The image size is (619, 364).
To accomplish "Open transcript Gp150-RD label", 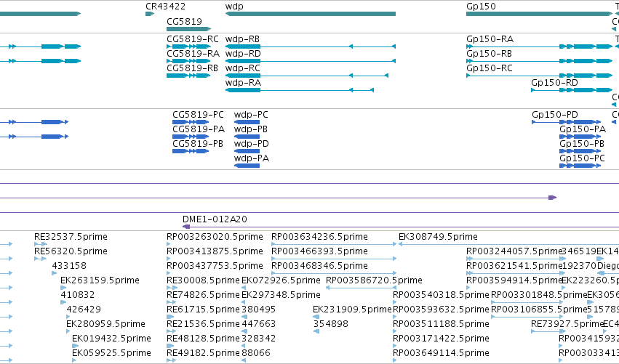I will tap(555, 83).
